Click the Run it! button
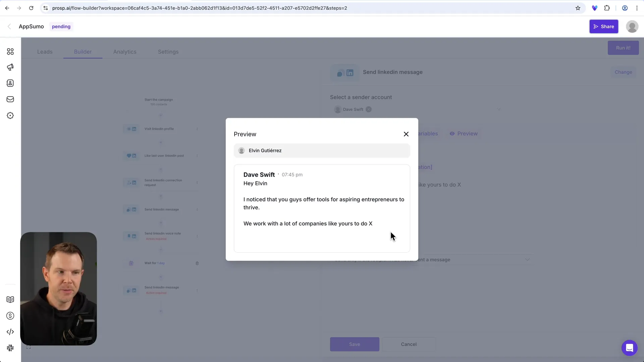The width and height of the screenshot is (644, 362). [623, 48]
